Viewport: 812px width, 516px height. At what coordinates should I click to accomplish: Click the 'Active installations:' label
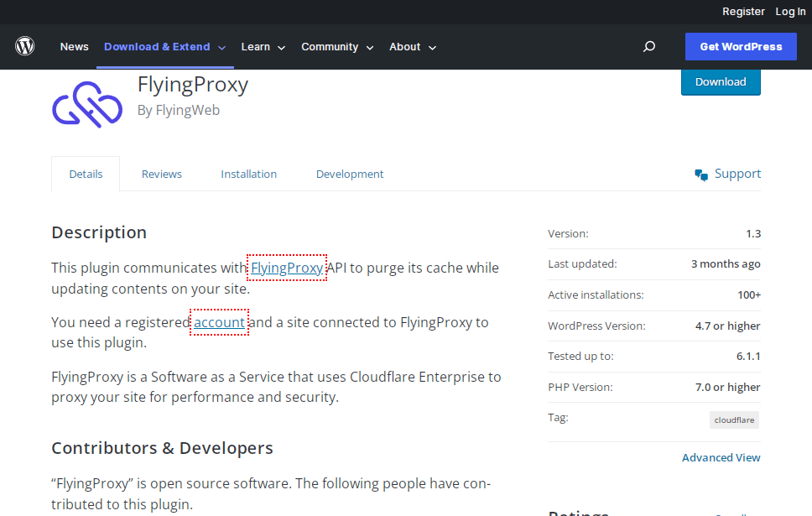pyautogui.click(x=596, y=294)
